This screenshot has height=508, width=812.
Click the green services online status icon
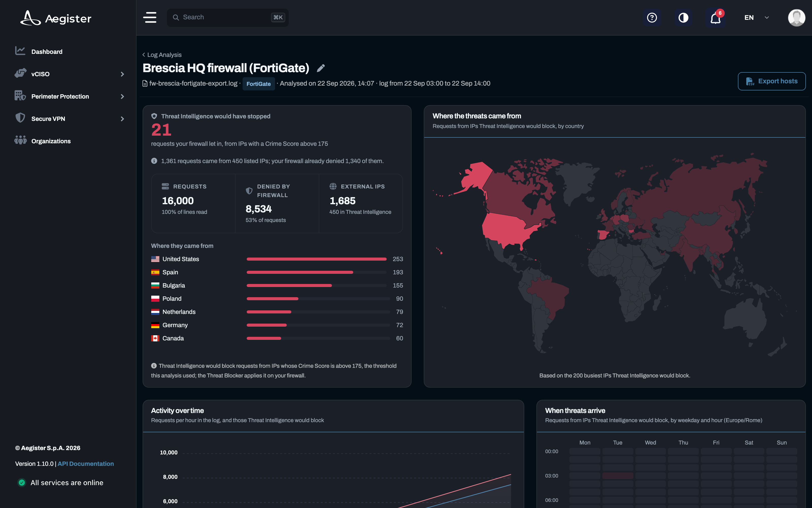22,482
